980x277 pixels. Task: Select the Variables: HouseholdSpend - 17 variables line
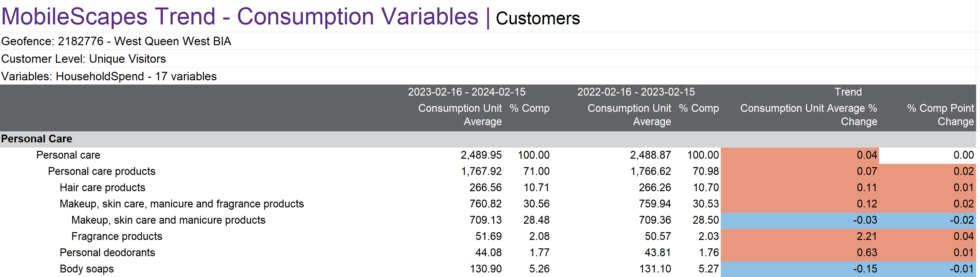(x=109, y=76)
